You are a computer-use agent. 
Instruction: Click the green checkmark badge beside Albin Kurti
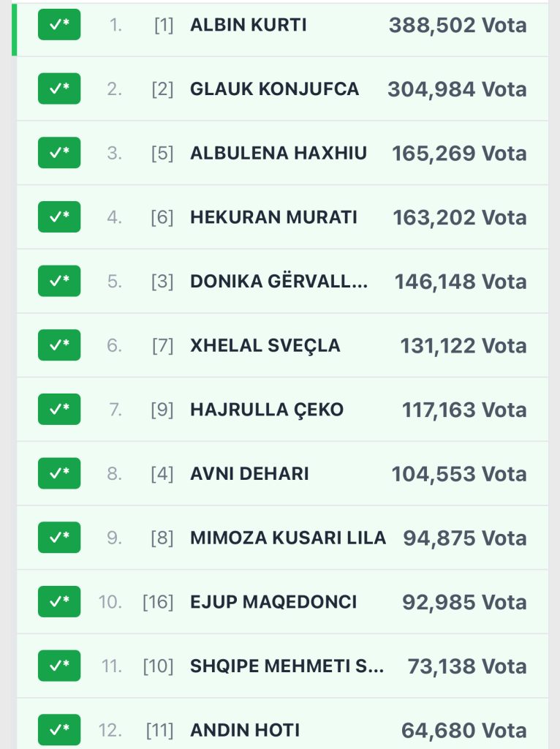pos(59,25)
